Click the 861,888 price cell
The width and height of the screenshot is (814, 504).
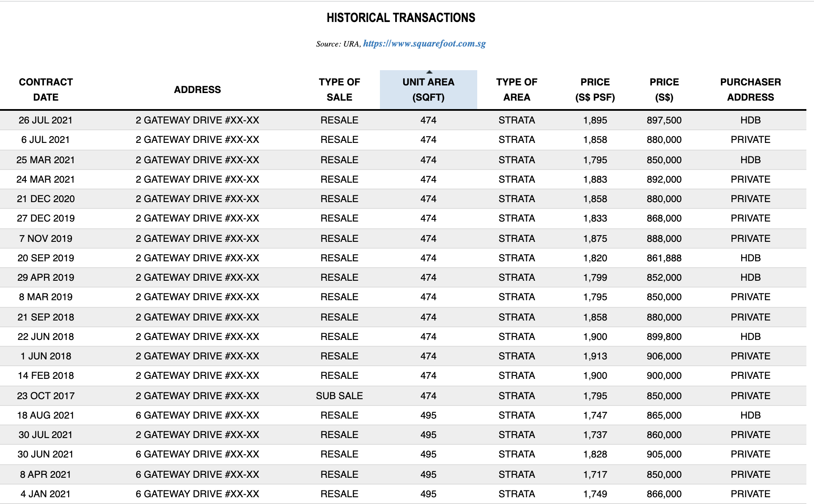tap(664, 258)
